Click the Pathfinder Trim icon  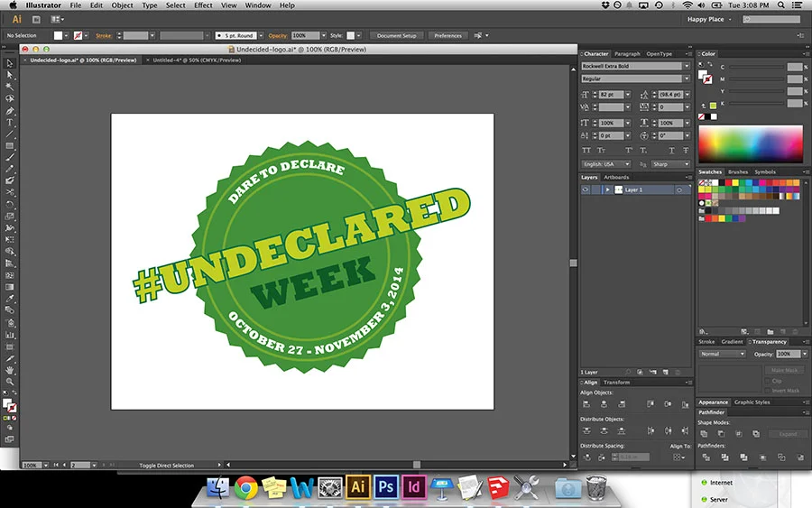(x=725, y=457)
